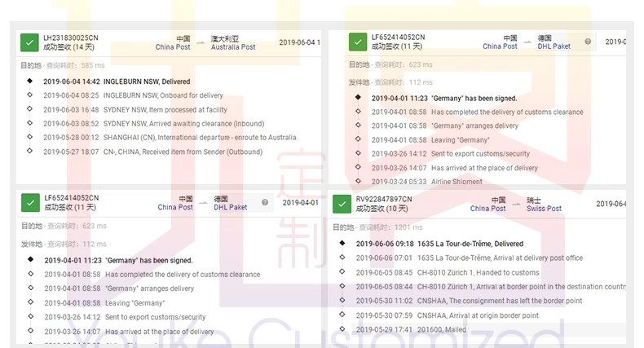644x348 pixels.
Task: Click the query time 585 ms label
Action: [x=93, y=65]
